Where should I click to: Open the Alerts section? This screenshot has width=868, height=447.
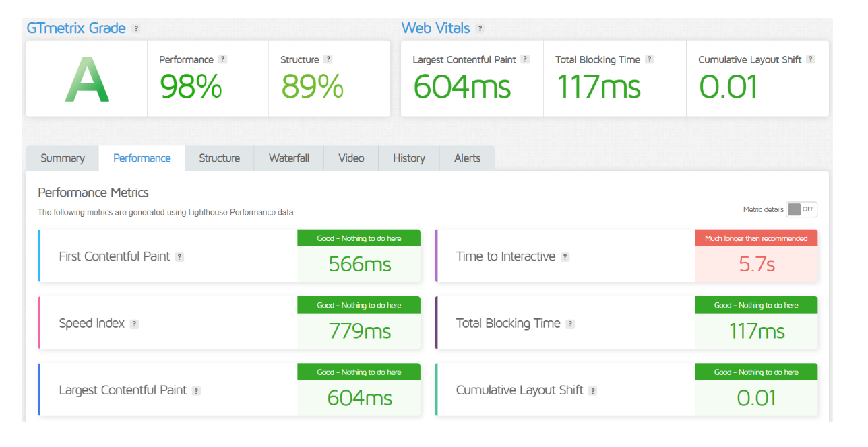467,158
